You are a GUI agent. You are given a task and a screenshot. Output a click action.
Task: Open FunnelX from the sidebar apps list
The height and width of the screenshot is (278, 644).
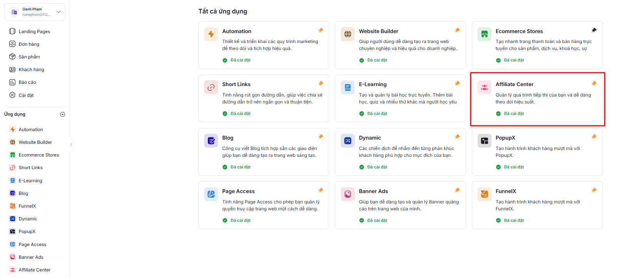(27, 206)
